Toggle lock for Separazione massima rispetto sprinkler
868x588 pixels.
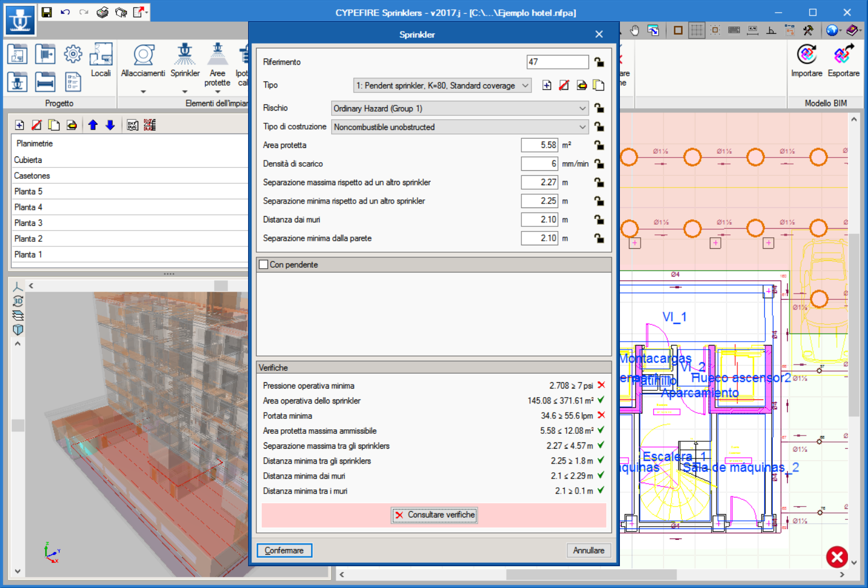[599, 182]
